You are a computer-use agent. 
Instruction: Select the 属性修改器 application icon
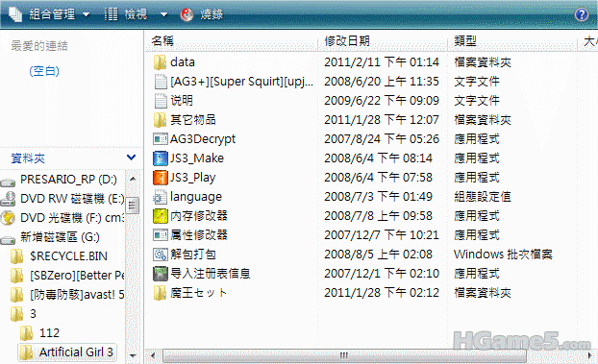coord(161,235)
